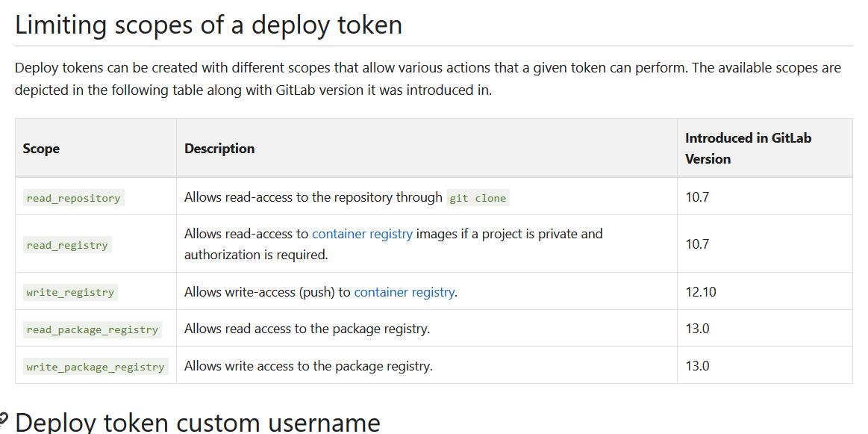Click the Description column header
This screenshot has width=868, height=434.
(219, 149)
